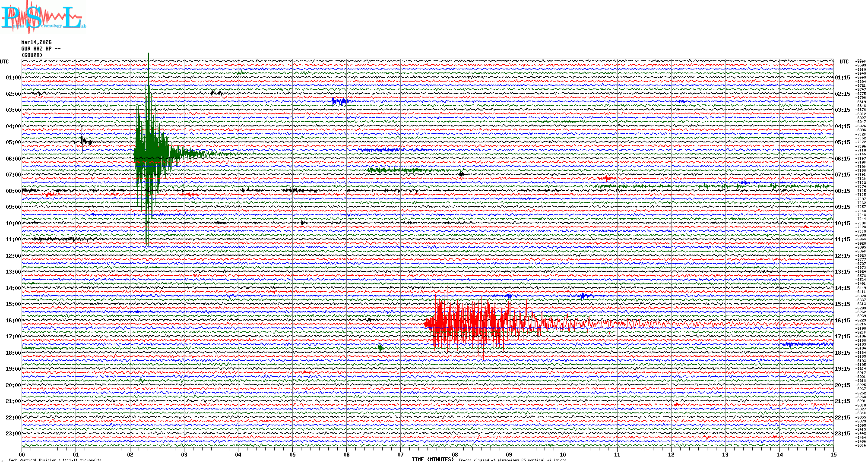
Task: Click the UTC label at top left
Action: pyautogui.click(x=4, y=62)
